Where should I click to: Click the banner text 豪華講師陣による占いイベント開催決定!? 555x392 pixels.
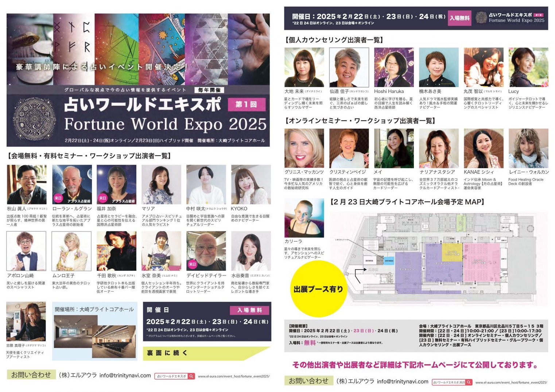[102, 67]
